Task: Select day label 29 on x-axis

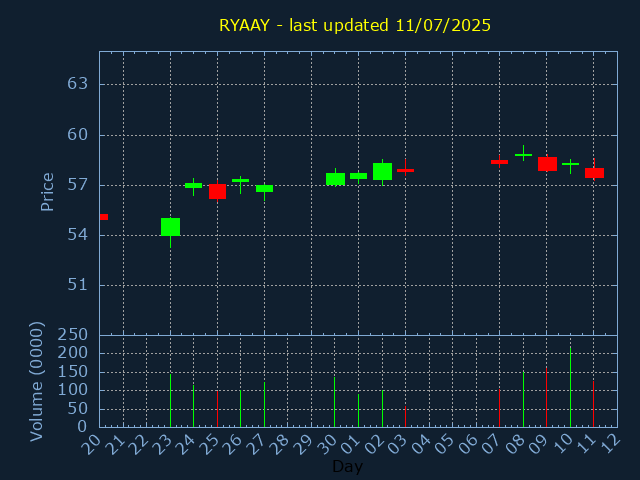Action: pos(302,444)
